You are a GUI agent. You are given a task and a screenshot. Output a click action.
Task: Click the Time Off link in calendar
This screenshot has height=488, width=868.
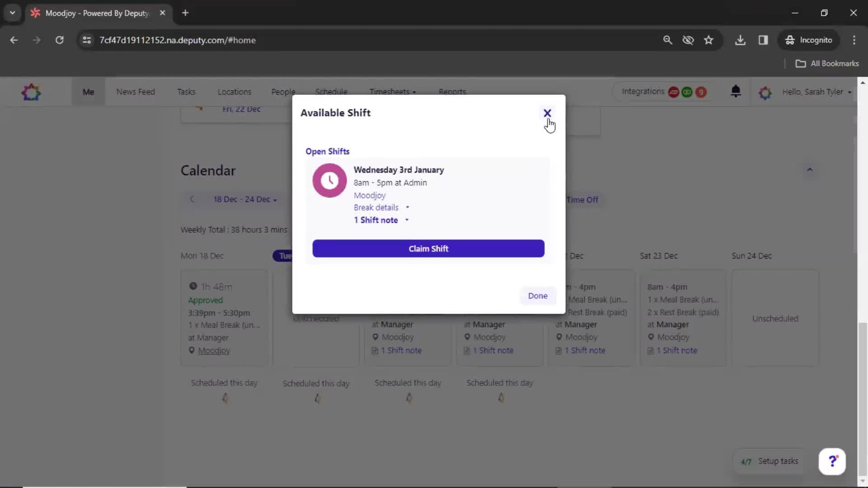coord(582,199)
